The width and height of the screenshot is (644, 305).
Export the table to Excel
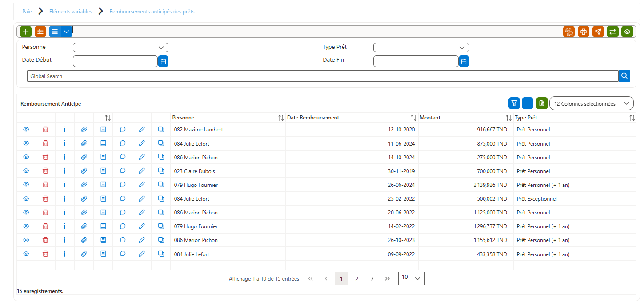tap(542, 103)
